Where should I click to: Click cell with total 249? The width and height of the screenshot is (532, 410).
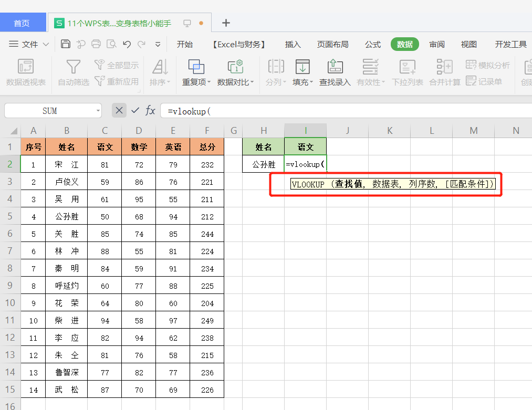click(x=207, y=320)
